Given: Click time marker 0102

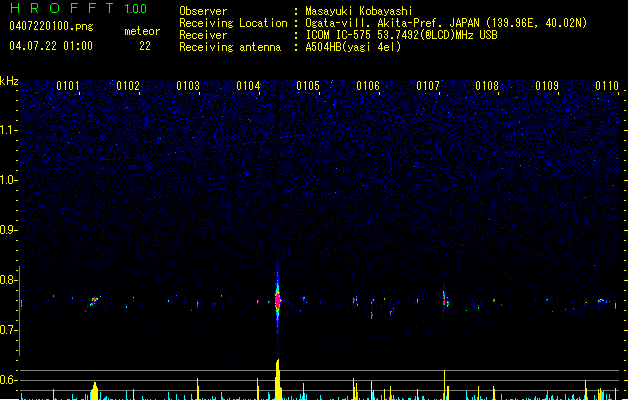Looking at the screenshot, I should click(128, 86).
